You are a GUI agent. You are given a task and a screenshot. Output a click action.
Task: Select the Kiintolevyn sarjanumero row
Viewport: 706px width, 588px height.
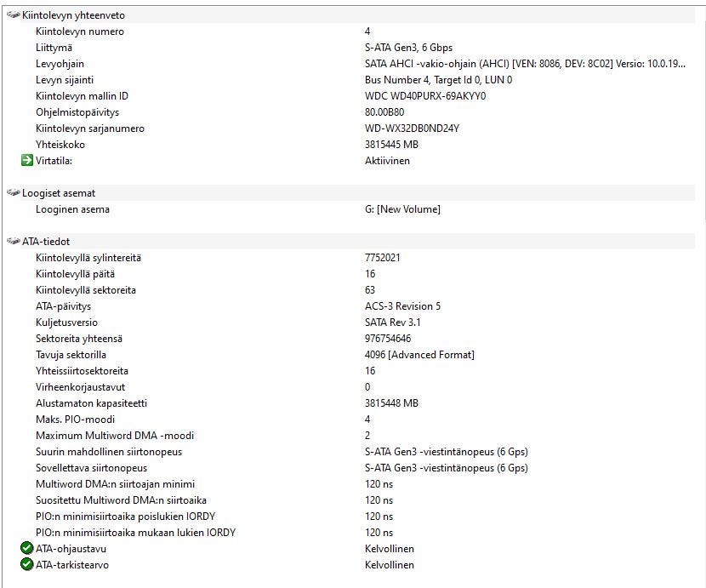350,128
